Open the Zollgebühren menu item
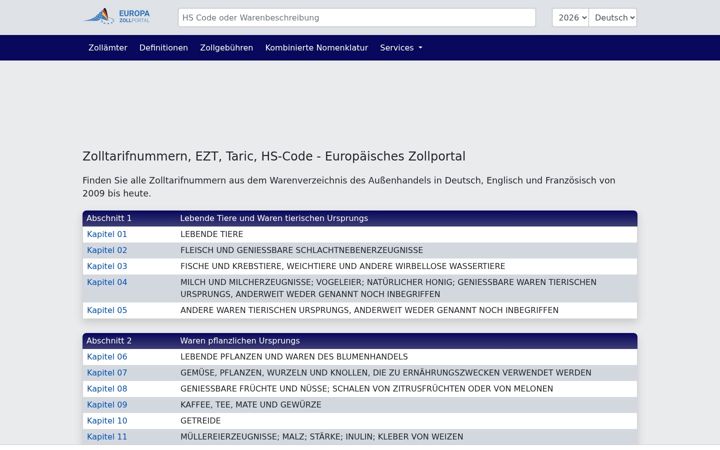 tap(226, 48)
